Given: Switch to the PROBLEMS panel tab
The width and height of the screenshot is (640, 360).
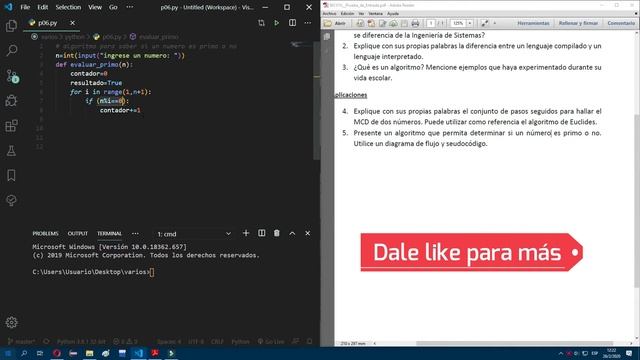Looking at the screenshot, I should click(x=45, y=233).
